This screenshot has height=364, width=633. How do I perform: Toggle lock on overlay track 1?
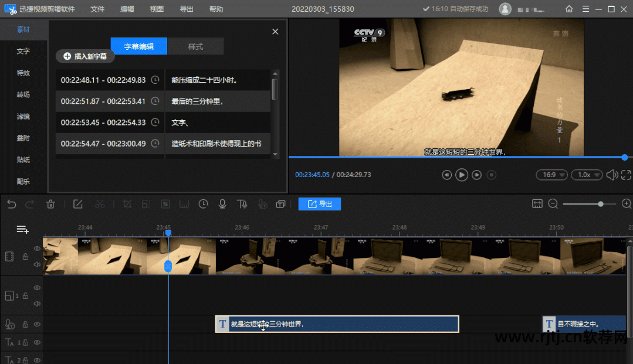25,296
